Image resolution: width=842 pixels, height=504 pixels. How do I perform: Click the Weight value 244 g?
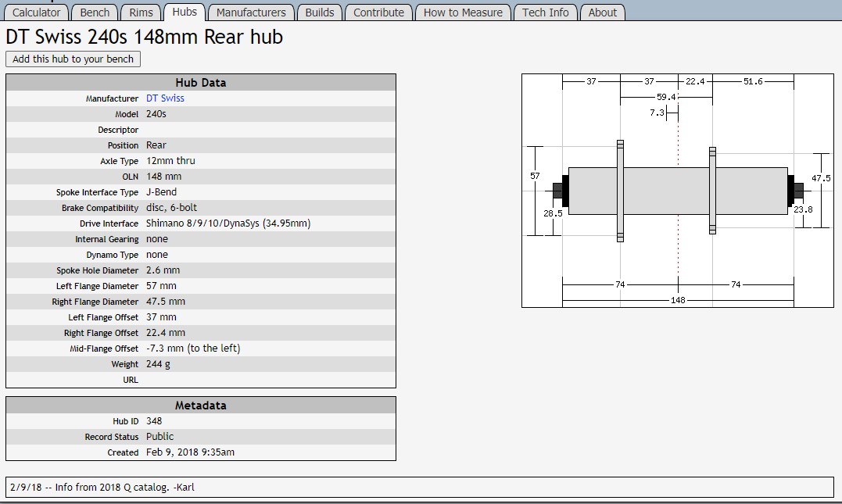point(159,363)
